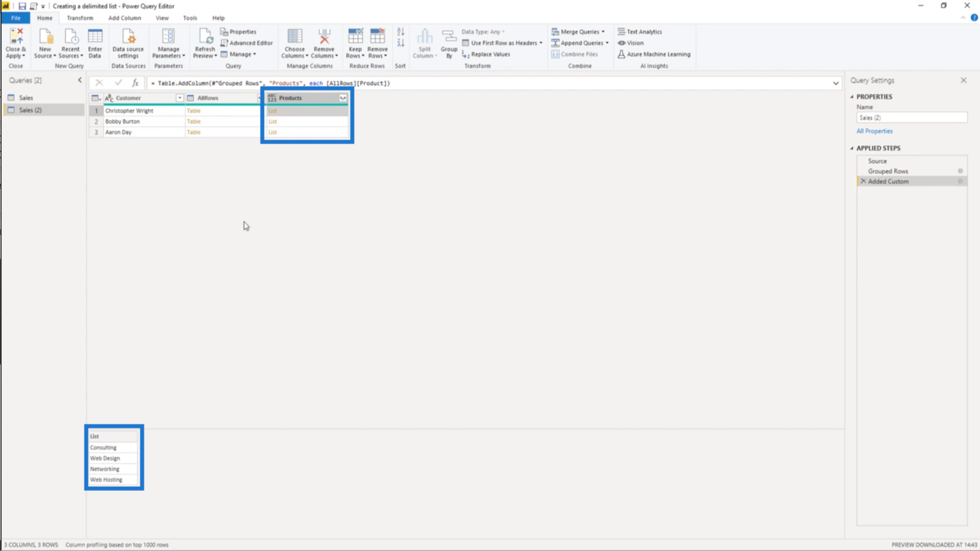The width and height of the screenshot is (980, 551).
Task: Click the save icon in title bar
Action: (x=22, y=6)
